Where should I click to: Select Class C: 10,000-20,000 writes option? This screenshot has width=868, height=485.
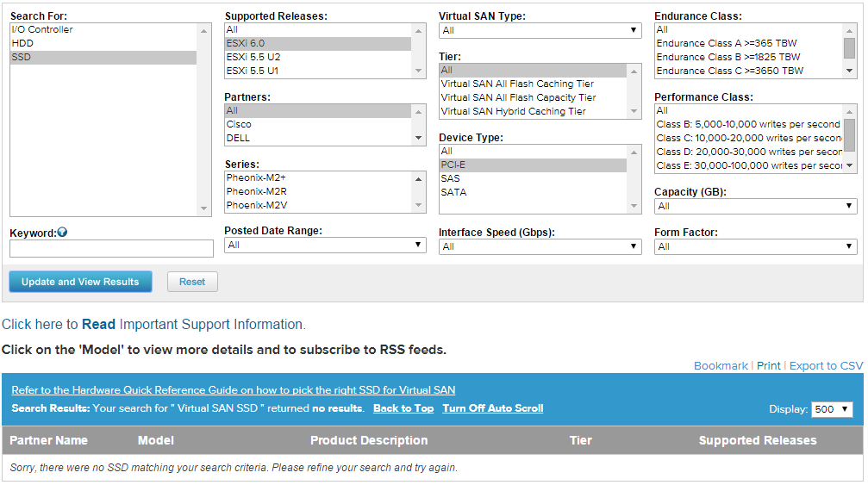coord(748,138)
